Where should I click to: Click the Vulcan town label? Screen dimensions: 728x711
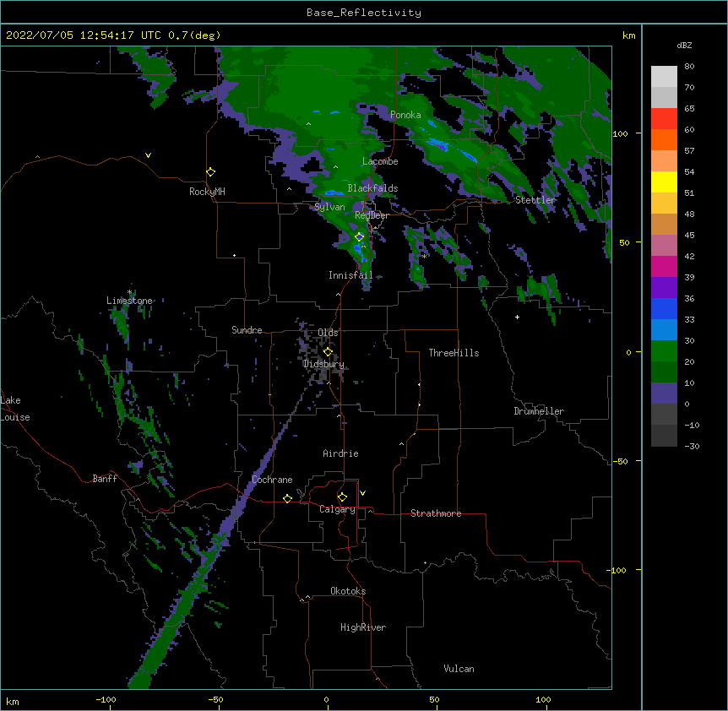pos(459,669)
